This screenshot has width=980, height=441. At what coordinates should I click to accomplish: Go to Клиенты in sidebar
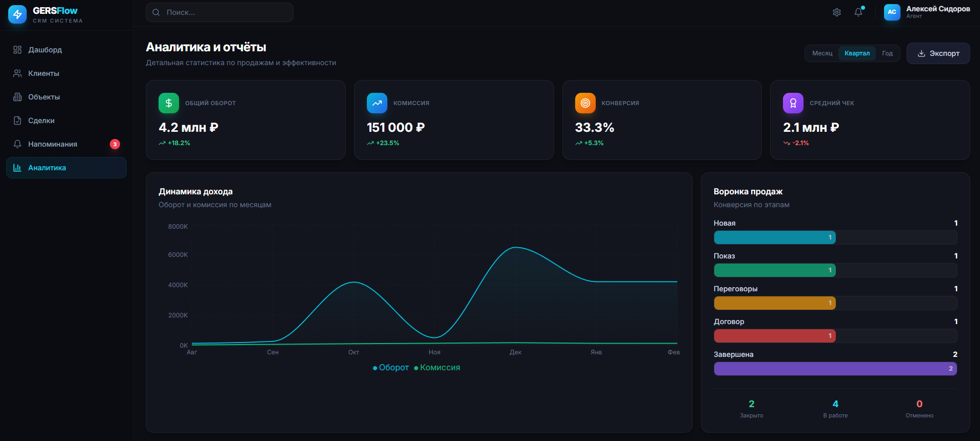tap(44, 73)
